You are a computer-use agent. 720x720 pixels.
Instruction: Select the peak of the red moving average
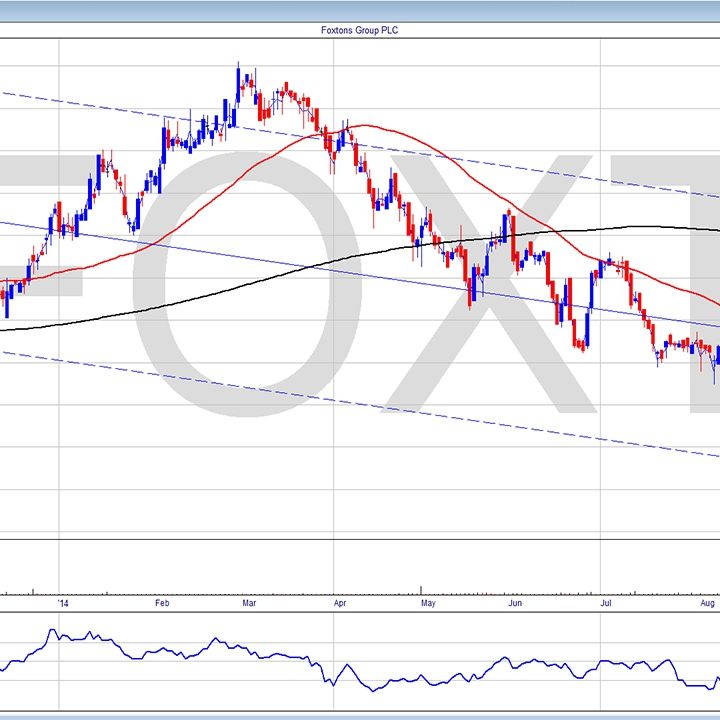[x=362, y=125]
